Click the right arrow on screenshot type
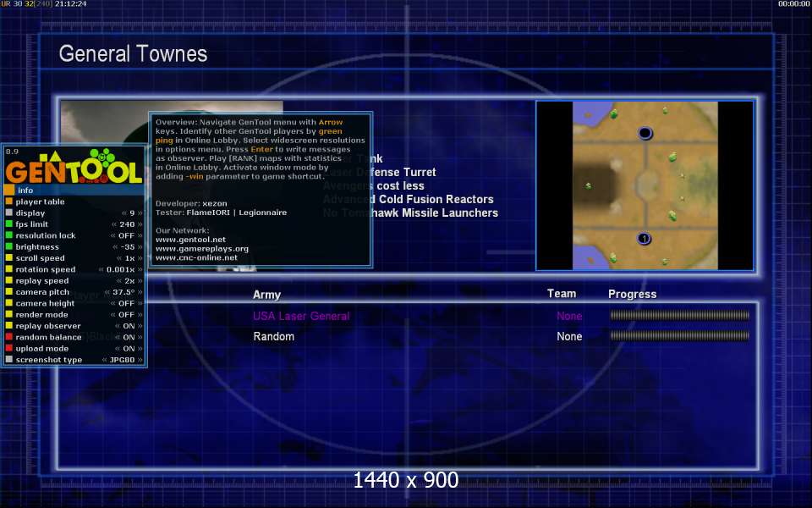Image resolution: width=812 pixels, height=508 pixels. (140, 361)
